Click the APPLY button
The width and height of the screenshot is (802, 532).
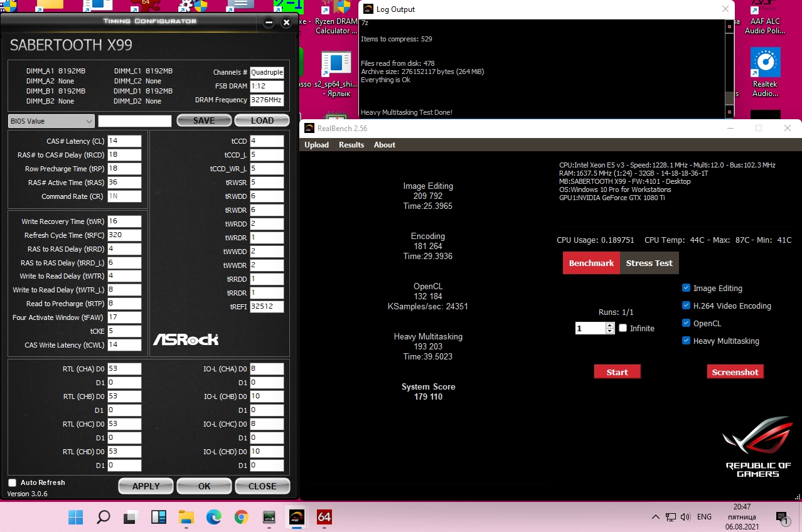146,486
